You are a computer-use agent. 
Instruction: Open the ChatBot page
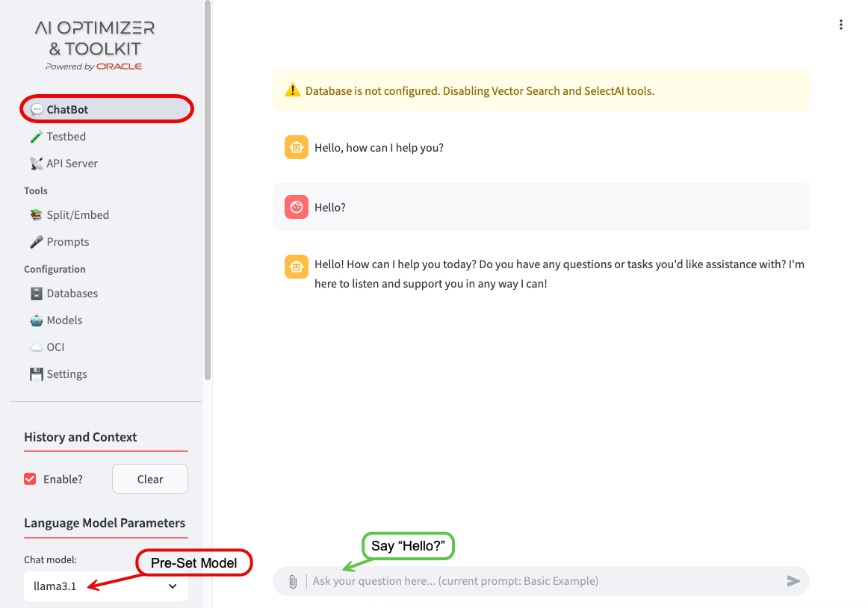click(x=107, y=109)
